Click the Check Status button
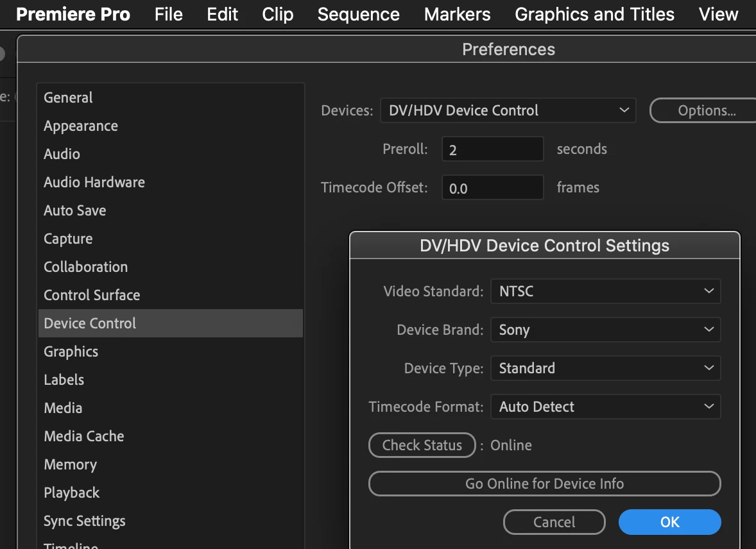This screenshot has height=549, width=756. click(x=422, y=445)
